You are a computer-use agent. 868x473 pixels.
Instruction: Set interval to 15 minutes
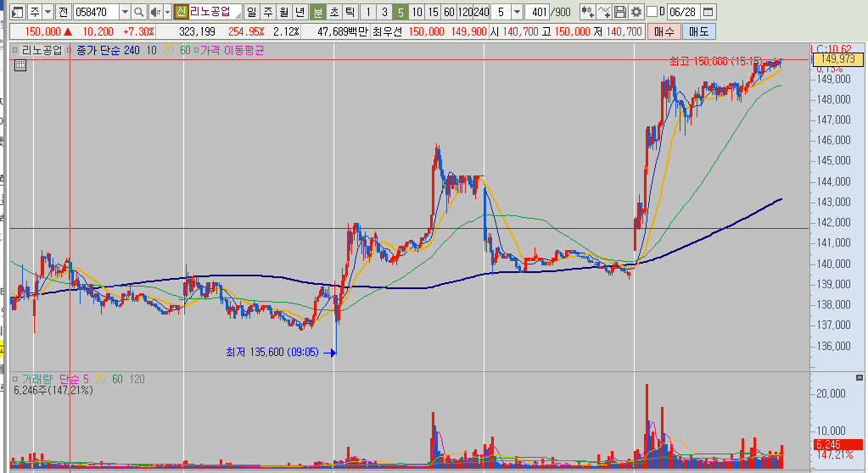tap(433, 12)
